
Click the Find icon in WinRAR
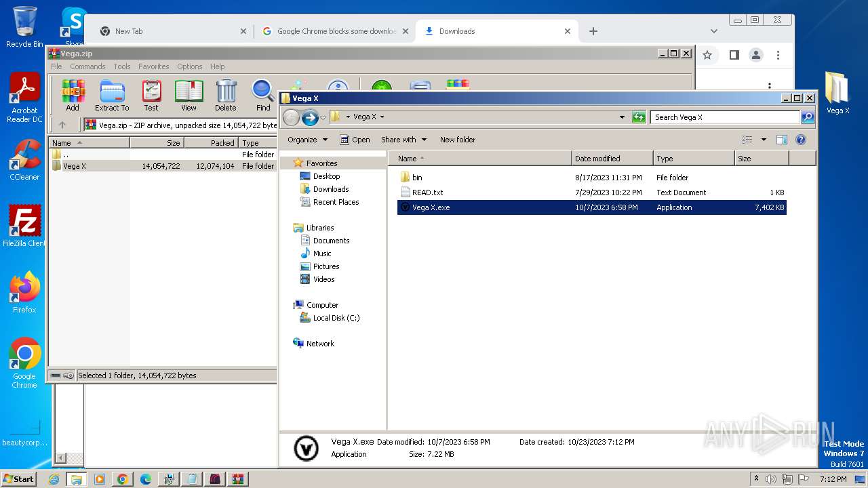[x=263, y=96]
